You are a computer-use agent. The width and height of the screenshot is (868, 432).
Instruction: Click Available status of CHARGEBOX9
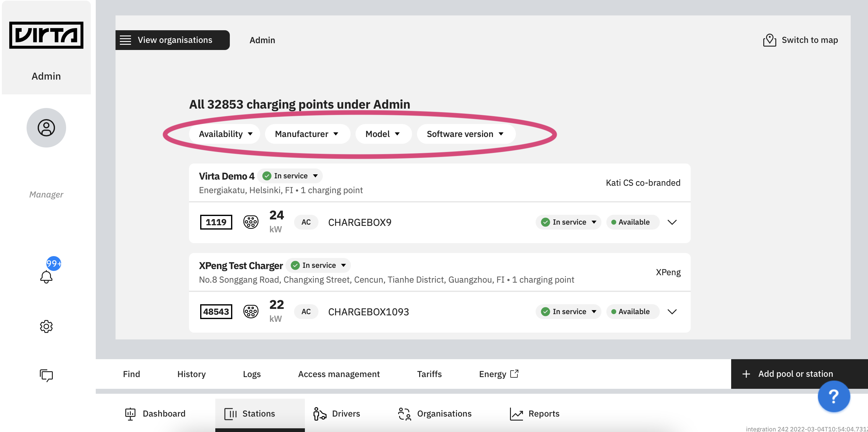(633, 222)
